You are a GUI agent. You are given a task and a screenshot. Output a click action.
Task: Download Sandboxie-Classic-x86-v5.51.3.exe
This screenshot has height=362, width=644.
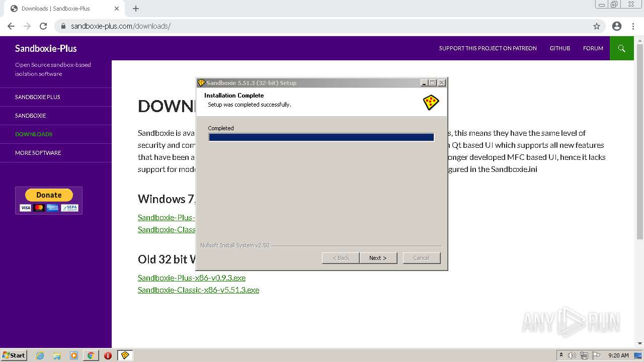tap(198, 290)
